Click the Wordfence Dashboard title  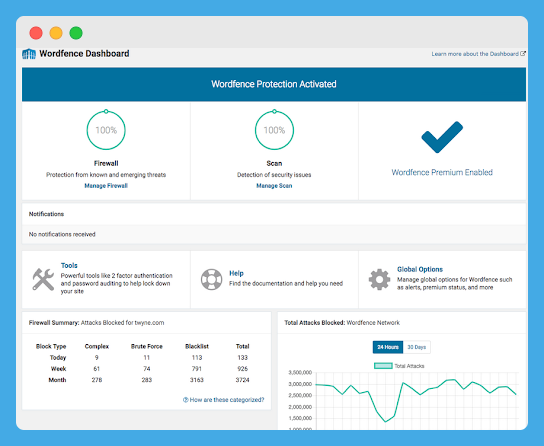pyautogui.click(x=84, y=54)
